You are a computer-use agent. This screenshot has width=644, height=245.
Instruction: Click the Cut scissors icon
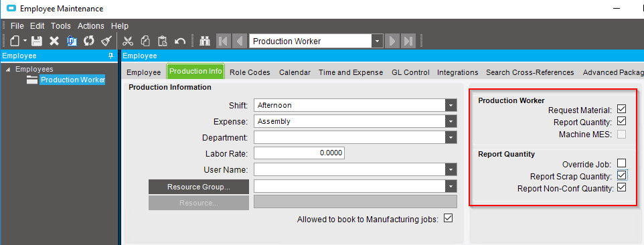click(x=128, y=41)
